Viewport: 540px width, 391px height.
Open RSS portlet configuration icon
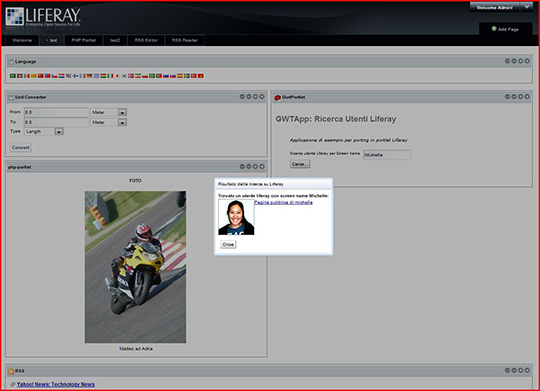click(507, 370)
